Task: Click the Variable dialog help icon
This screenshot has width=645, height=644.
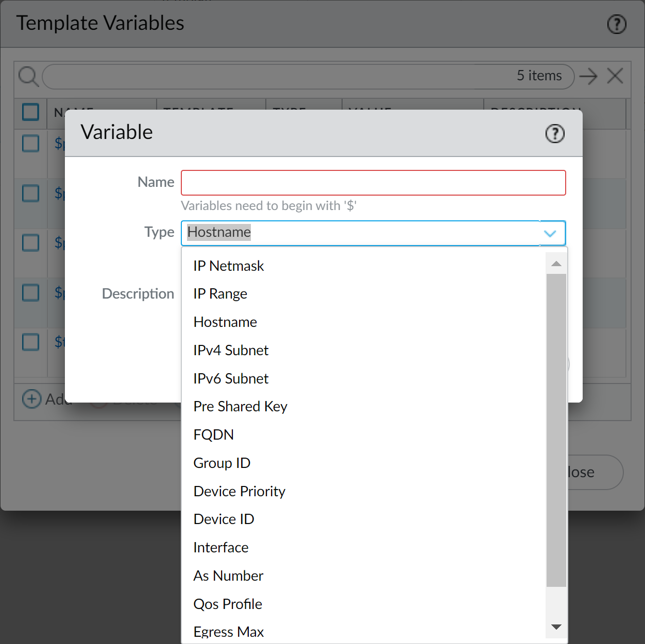Action: pyautogui.click(x=555, y=134)
